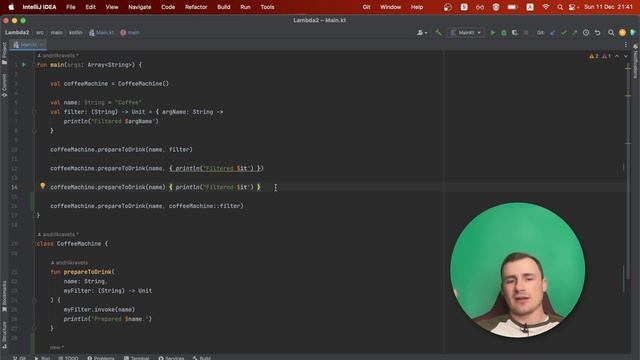Update project via blue Git arrow

[553, 33]
